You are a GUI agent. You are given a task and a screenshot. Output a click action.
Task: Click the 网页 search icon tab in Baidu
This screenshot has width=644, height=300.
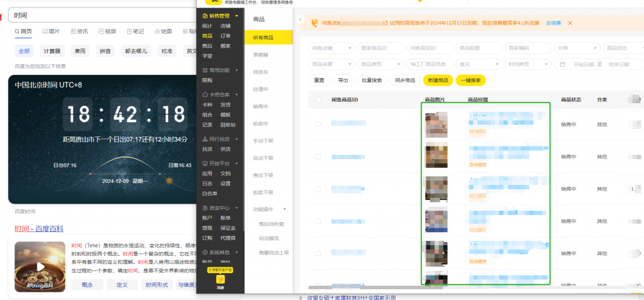[x=23, y=31]
